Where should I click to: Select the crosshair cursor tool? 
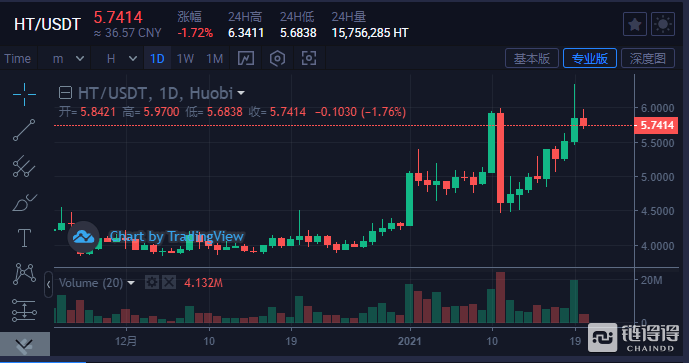pos(24,94)
